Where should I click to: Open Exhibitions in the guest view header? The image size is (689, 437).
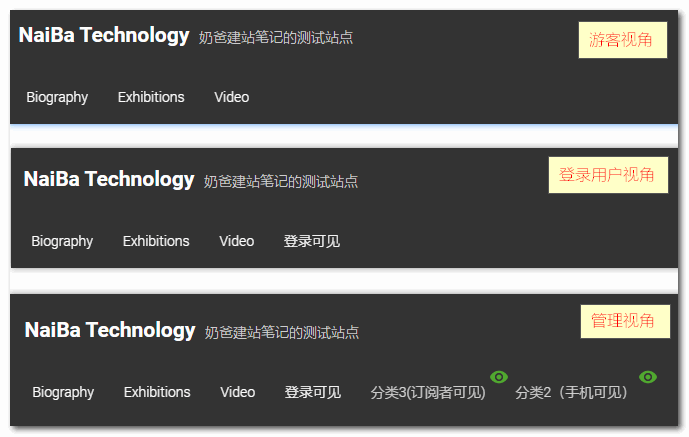coord(151,97)
